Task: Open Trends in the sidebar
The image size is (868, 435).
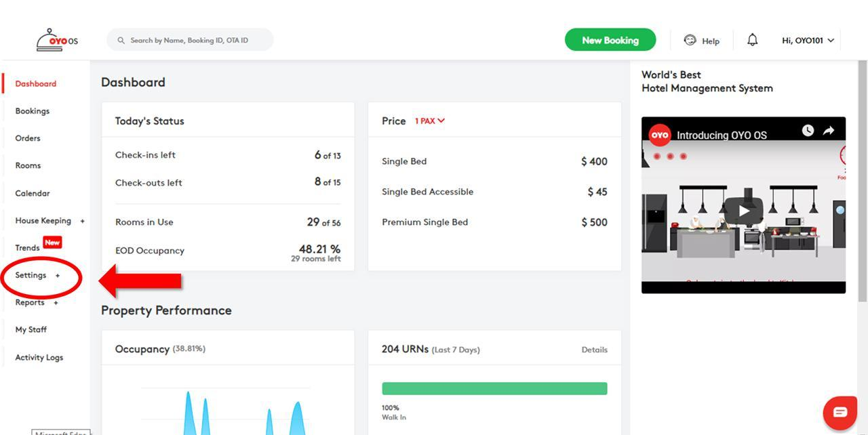Action: click(x=27, y=247)
